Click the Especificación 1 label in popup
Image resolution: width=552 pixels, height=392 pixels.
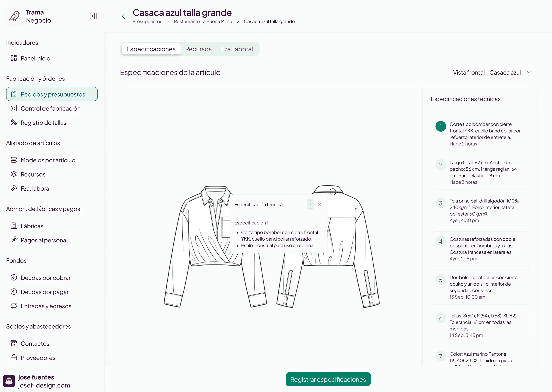click(251, 223)
